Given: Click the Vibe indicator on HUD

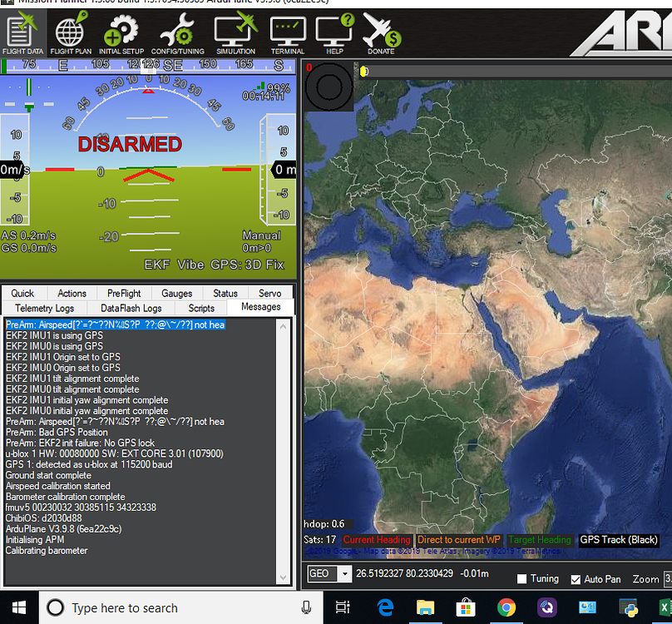Looking at the screenshot, I should 191,265.
